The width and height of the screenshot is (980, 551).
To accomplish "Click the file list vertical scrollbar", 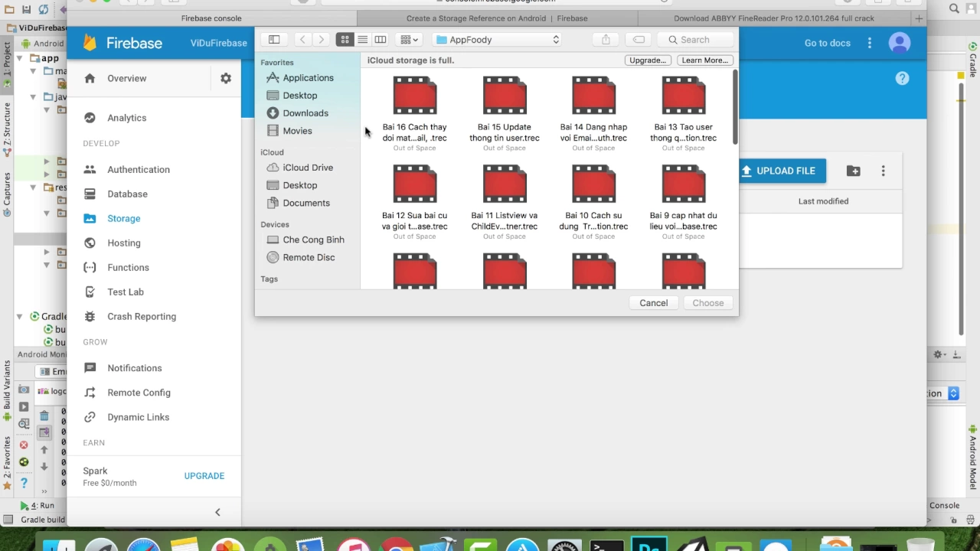I will (735, 107).
